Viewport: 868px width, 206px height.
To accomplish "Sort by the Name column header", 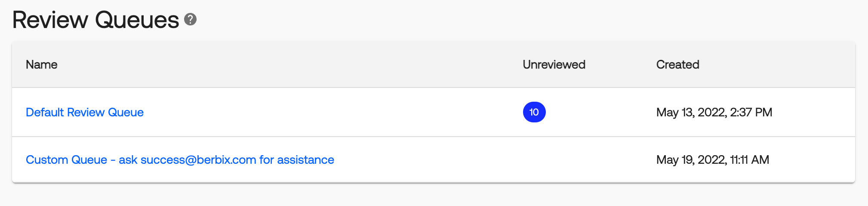I will [x=42, y=65].
